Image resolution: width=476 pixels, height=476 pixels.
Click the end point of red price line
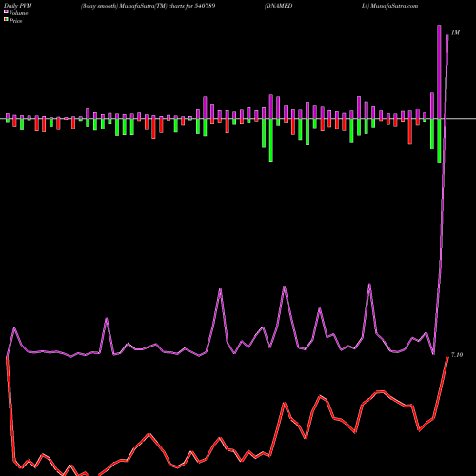[x=447, y=358]
